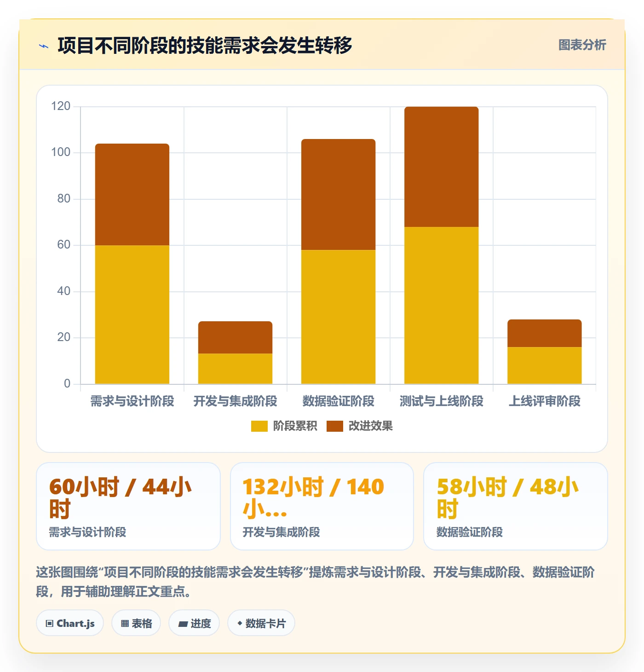Click the brown 上线评审阶段 bar segment
The height and width of the screenshot is (672, 644).
[544, 333]
